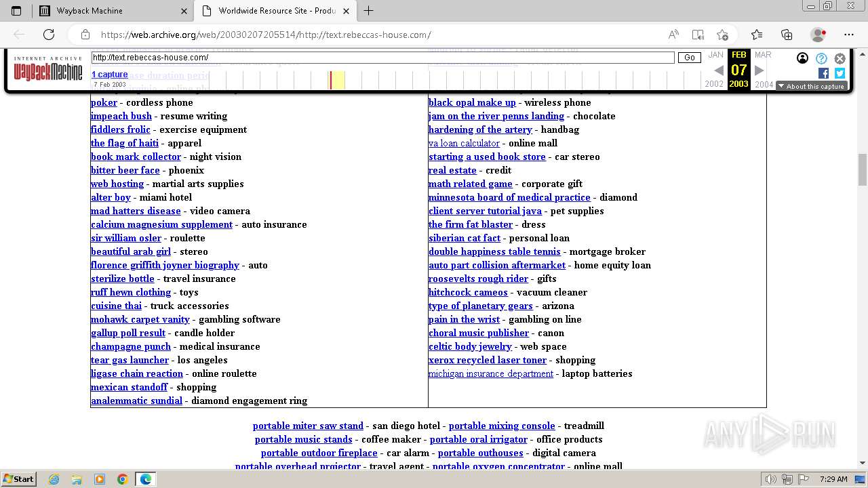The width and height of the screenshot is (868, 488).
Task: Open tear gas launcher link
Action: [130, 360]
